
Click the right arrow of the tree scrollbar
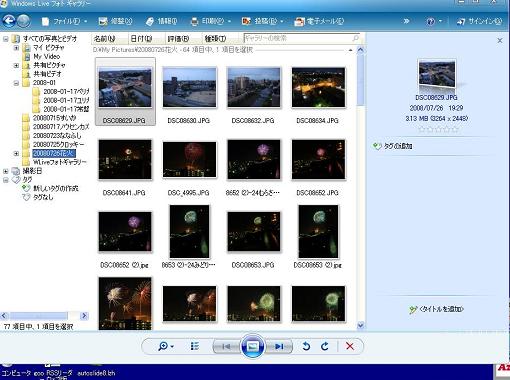84,315
